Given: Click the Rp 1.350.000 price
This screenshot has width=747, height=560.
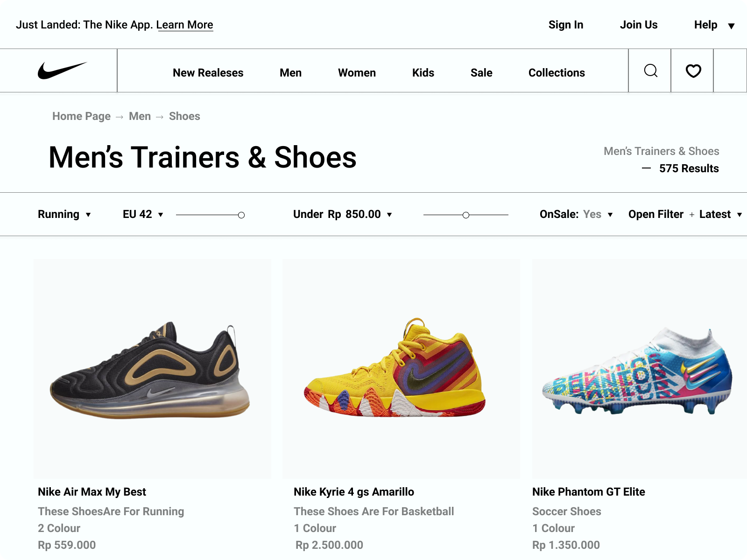Looking at the screenshot, I should click(x=566, y=545).
